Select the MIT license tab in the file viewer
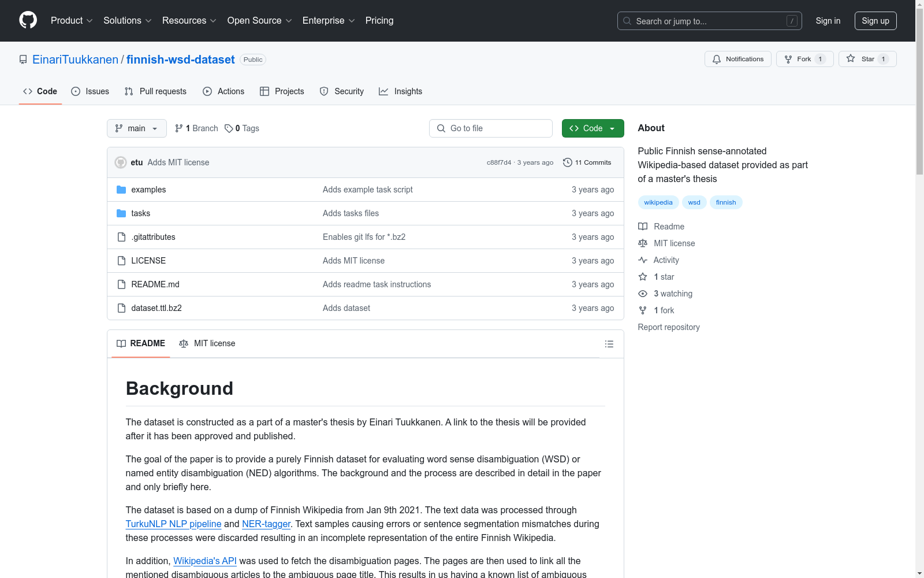924x578 pixels. (207, 343)
